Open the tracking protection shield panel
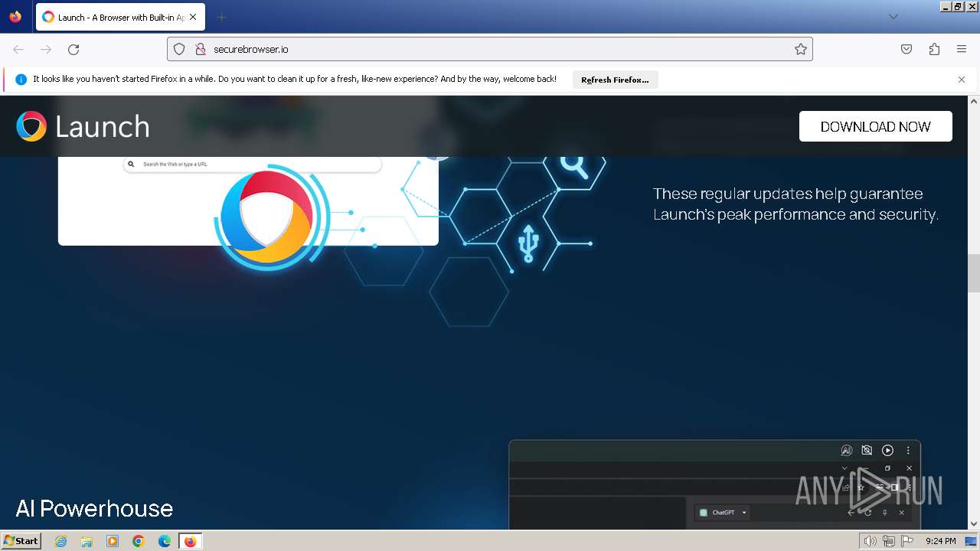This screenshot has height=551, width=980. tap(179, 49)
